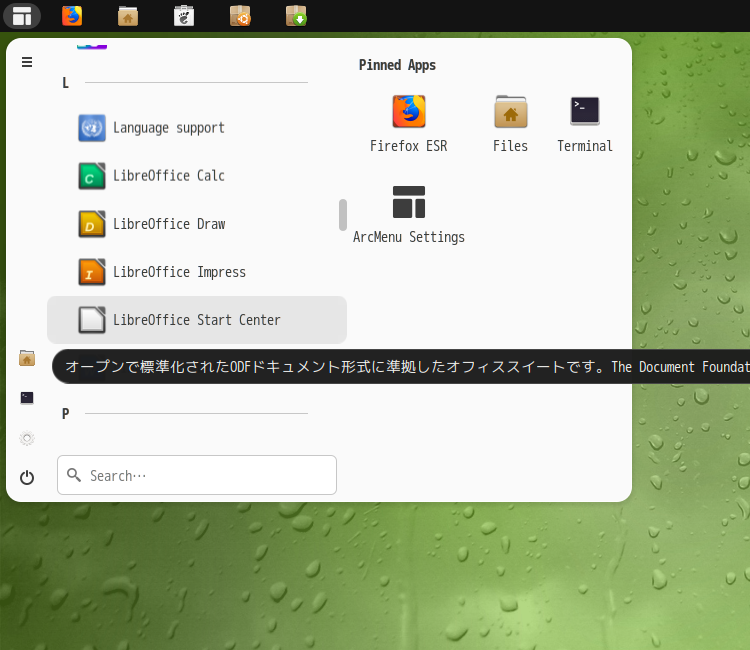This screenshot has width=750, height=650.
Task: Launch LibreOffice Impress
Action: point(197,272)
